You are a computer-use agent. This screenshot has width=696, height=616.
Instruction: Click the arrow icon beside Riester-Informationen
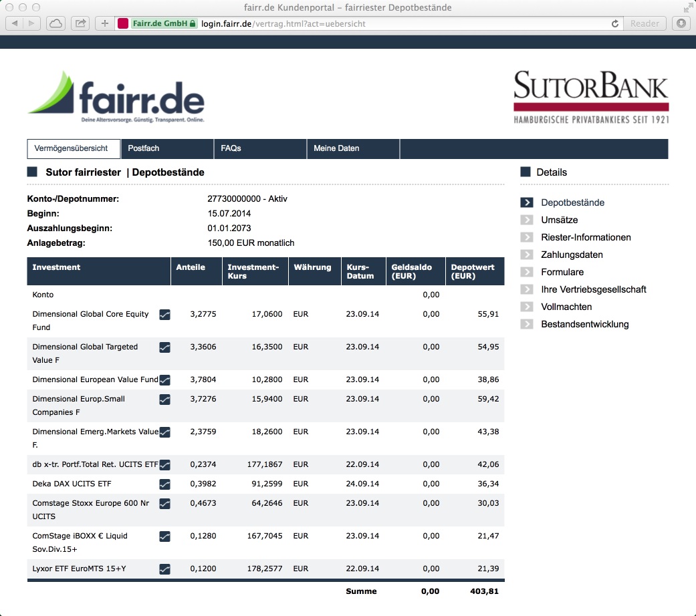coord(526,237)
